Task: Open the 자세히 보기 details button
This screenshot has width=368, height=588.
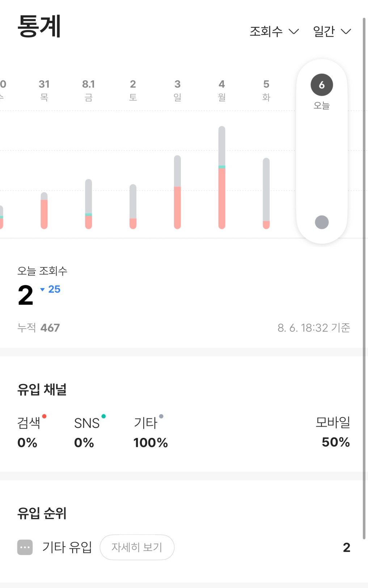Action: tap(137, 547)
